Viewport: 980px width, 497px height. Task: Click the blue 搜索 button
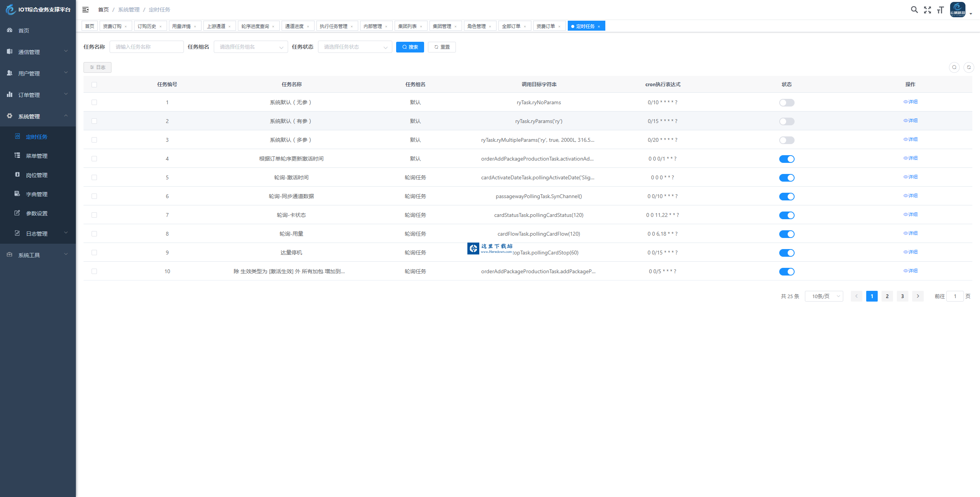pyautogui.click(x=410, y=47)
